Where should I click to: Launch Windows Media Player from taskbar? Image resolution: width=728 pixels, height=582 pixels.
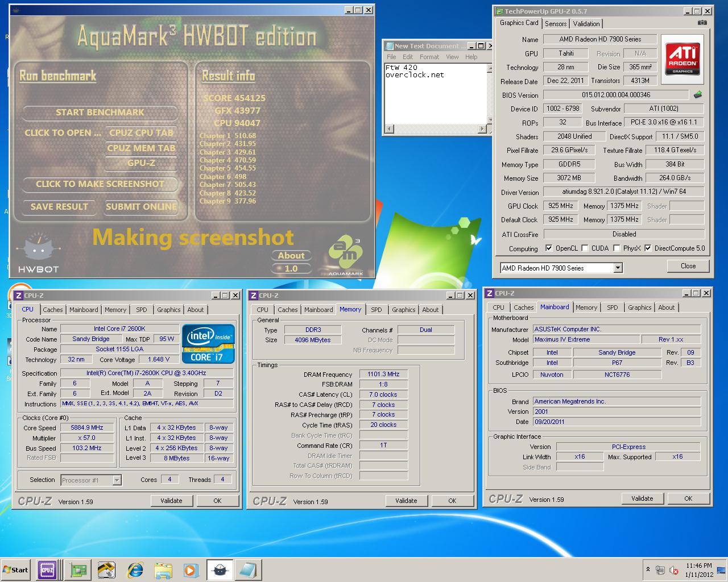(x=191, y=570)
